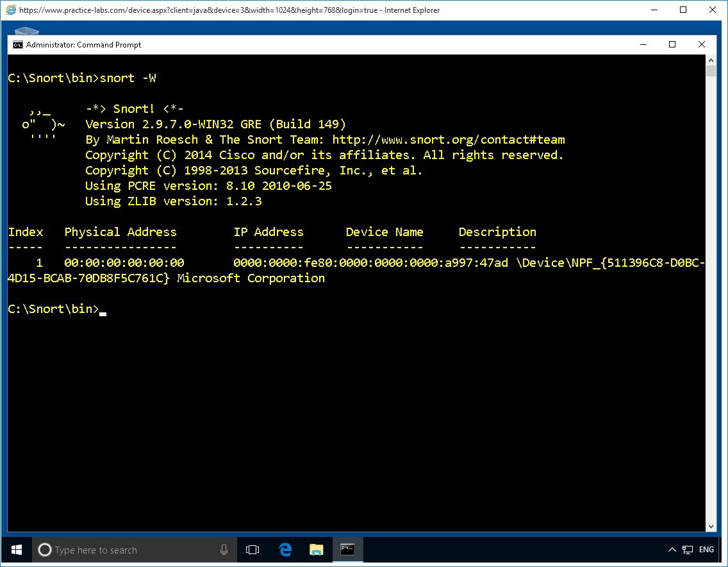Click the Cortana microphone icon
The image size is (728, 567).
[224, 550]
